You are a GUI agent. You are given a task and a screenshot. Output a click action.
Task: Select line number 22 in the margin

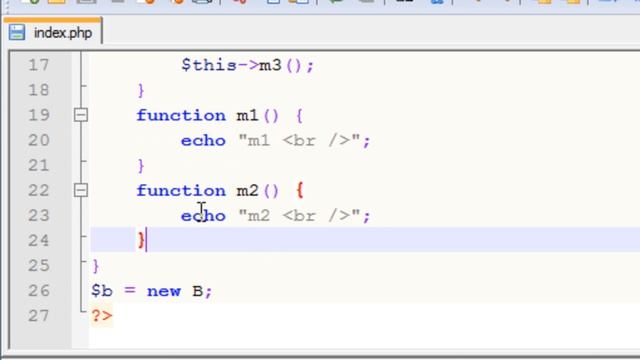click(x=39, y=190)
